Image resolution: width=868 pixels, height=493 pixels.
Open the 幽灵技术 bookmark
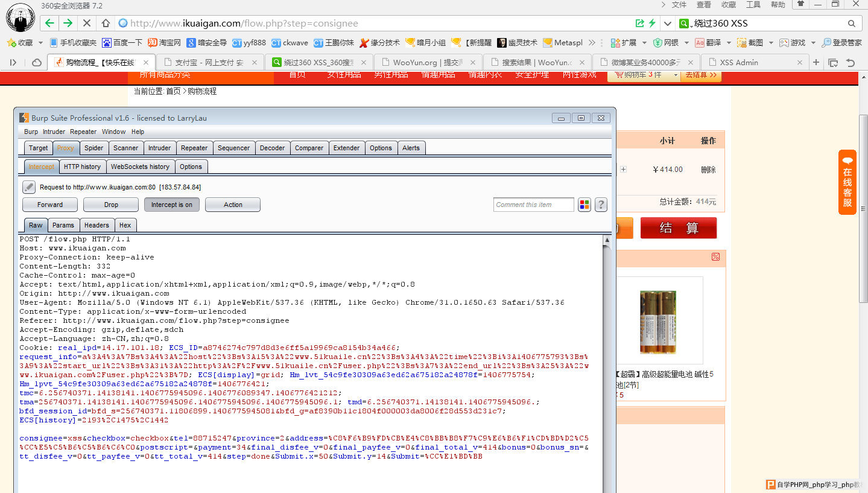[517, 43]
